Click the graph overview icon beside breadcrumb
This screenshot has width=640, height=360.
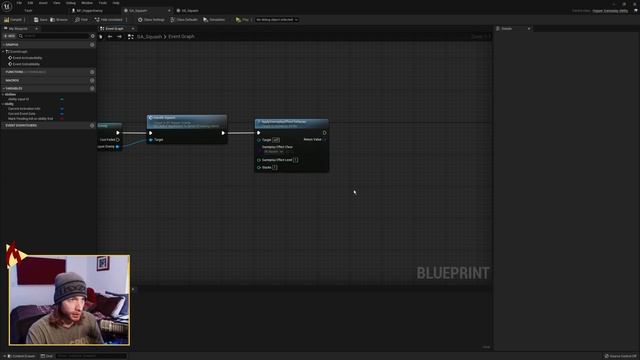coord(131,37)
